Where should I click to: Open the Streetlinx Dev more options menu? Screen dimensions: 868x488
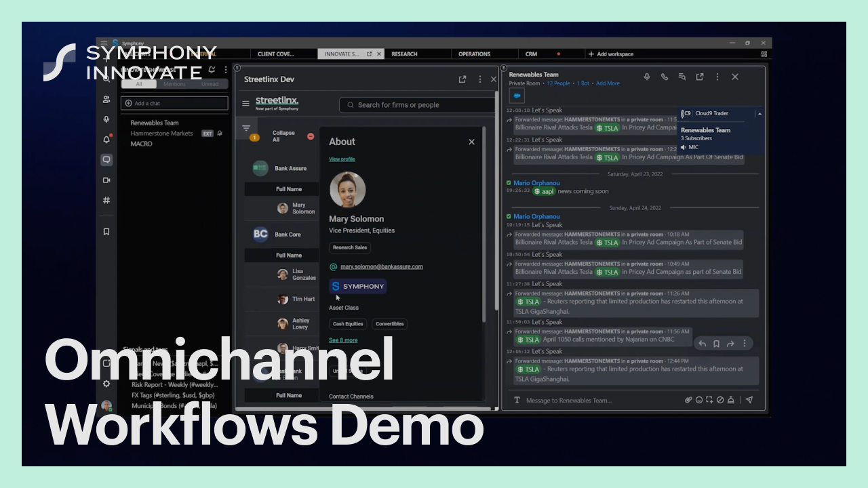click(x=480, y=79)
